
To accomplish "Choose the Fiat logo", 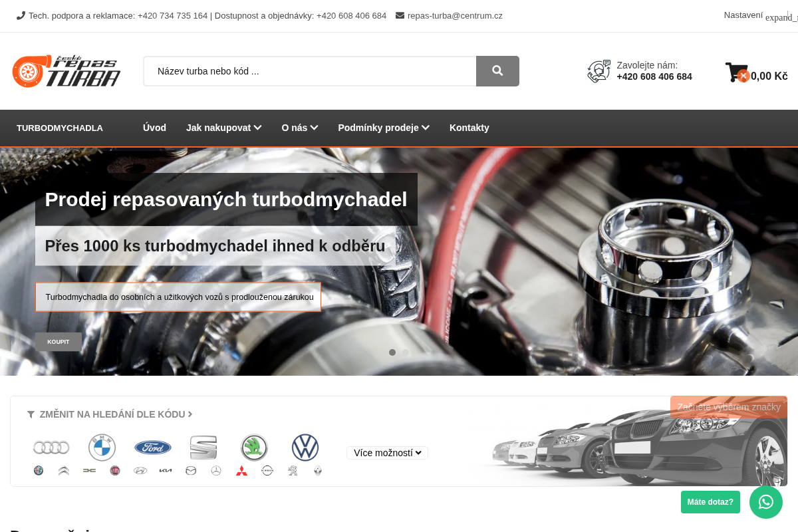I will click(x=115, y=471).
